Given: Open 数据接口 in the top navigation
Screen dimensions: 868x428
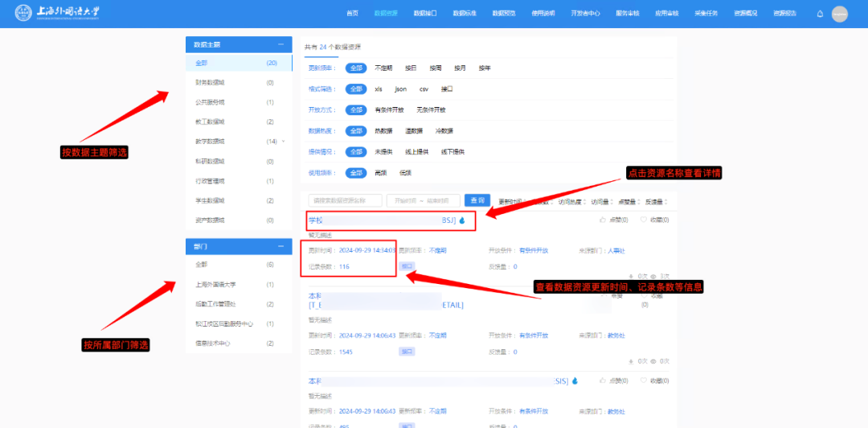Looking at the screenshot, I should tap(425, 14).
